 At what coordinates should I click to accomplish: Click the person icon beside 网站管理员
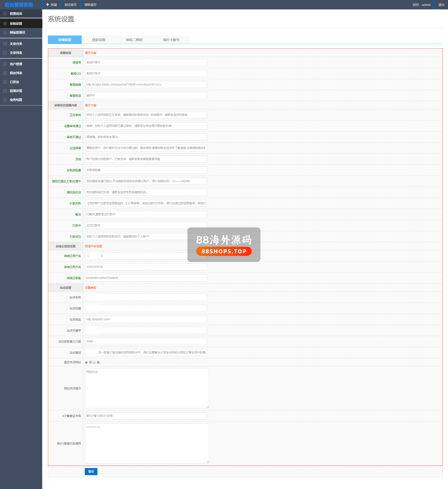(x=5, y=32)
